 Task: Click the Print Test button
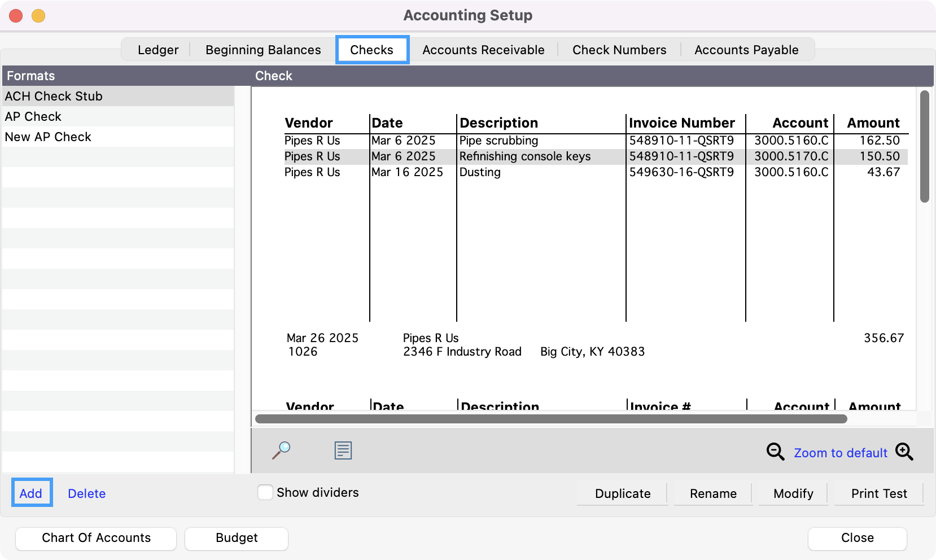click(x=879, y=493)
